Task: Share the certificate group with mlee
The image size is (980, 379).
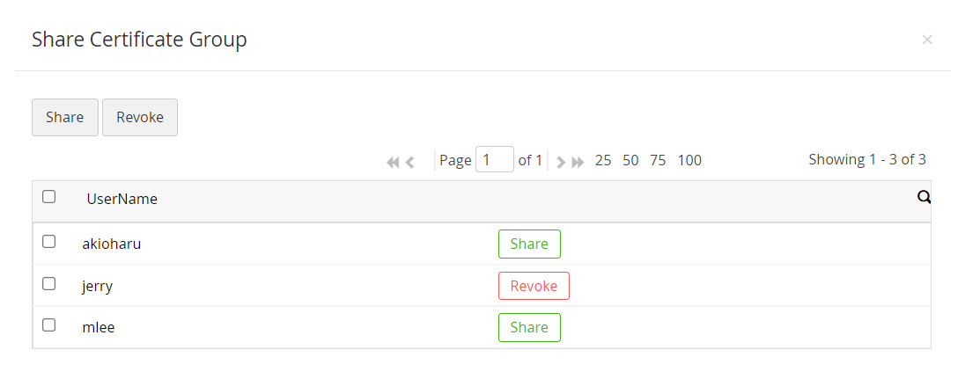Action: [x=529, y=327]
